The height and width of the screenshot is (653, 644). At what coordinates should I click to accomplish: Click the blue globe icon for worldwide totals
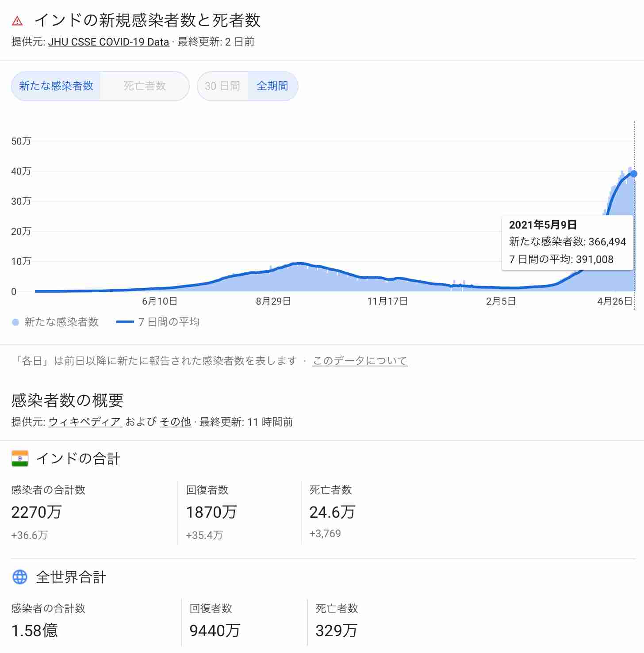pos(20,577)
